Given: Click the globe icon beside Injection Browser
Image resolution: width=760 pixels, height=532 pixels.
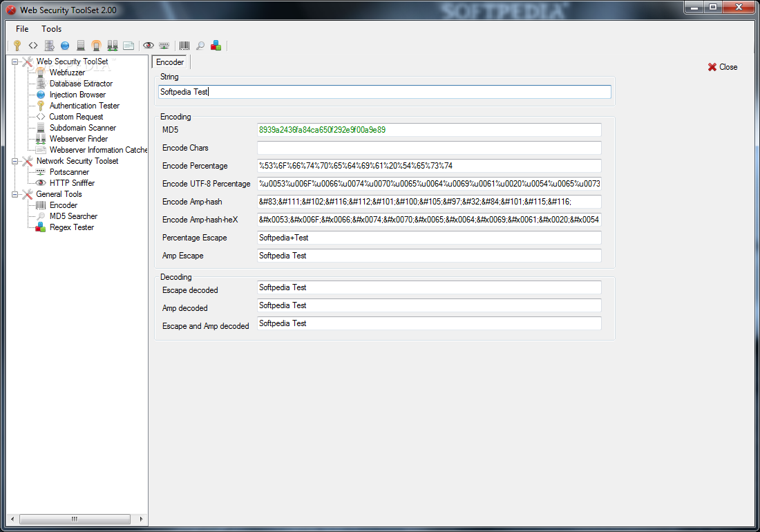Looking at the screenshot, I should click(41, 95).
